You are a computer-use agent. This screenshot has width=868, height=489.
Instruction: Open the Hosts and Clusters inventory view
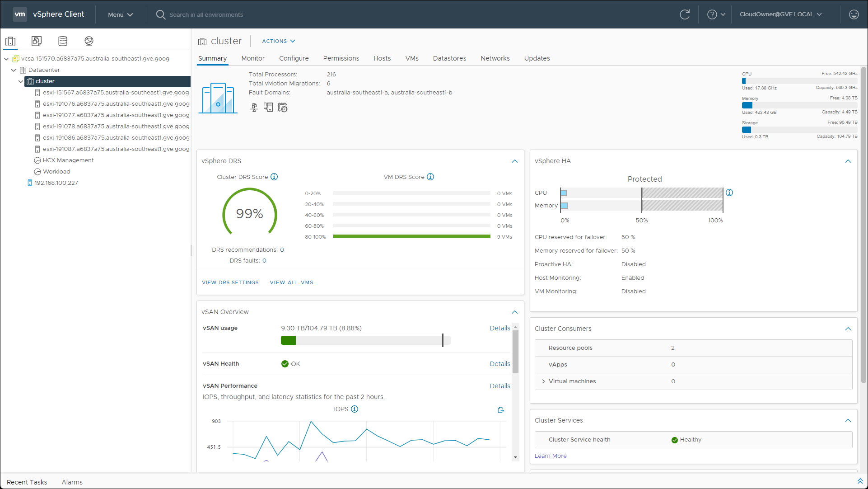point(10,41)
